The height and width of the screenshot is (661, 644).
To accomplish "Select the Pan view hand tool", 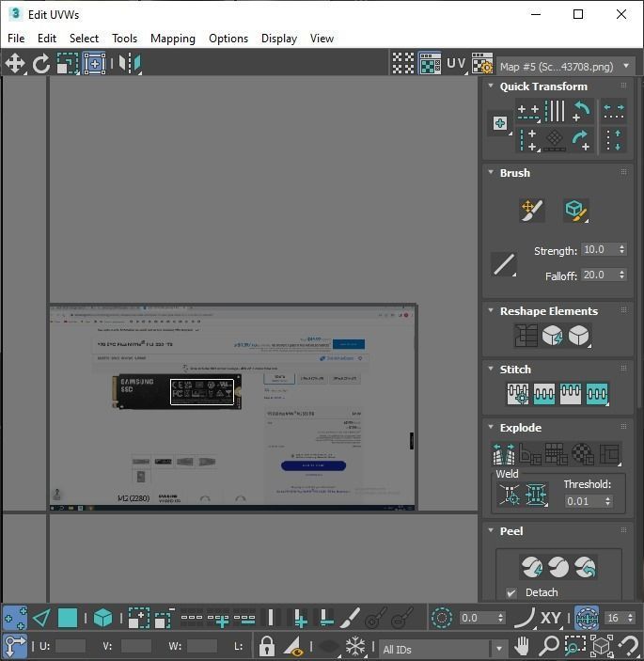I will pyautogui.click(x=522, y=645).
